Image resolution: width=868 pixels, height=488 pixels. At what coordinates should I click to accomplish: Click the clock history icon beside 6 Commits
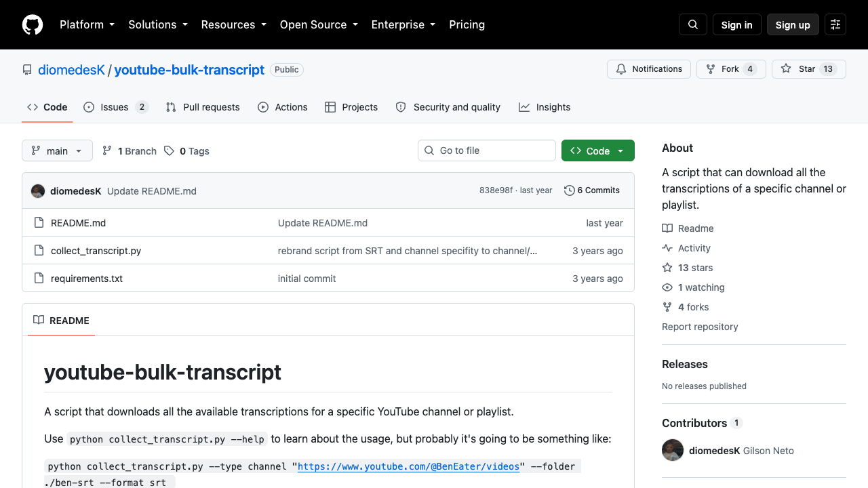(570, 190)
